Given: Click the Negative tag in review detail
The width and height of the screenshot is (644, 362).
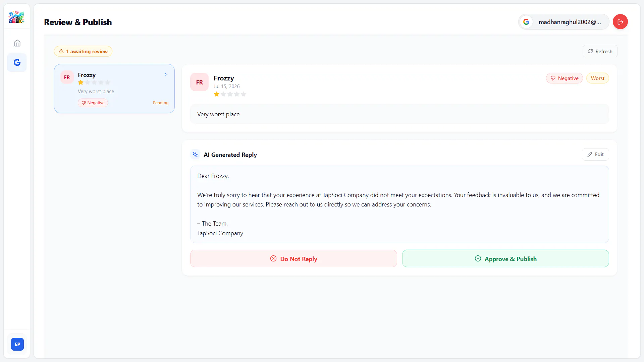Looking at the screenshot, I should tap(565, 78).
